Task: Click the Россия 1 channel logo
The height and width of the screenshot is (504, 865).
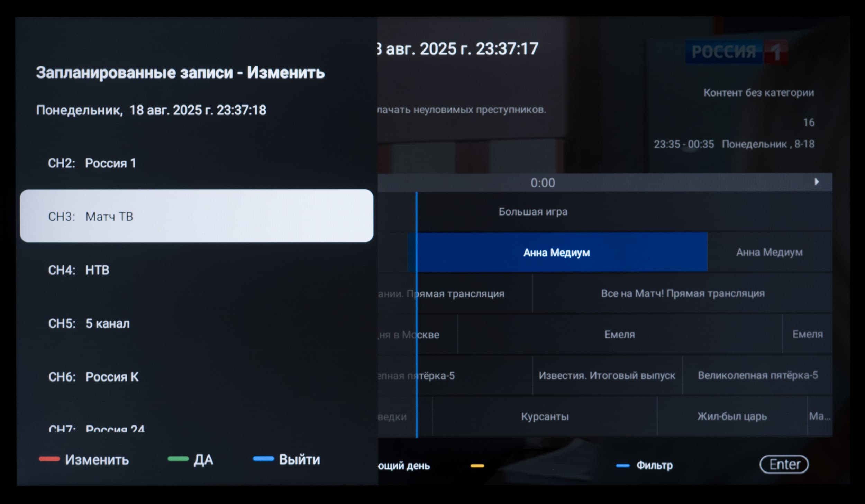Action: [736, 52]
